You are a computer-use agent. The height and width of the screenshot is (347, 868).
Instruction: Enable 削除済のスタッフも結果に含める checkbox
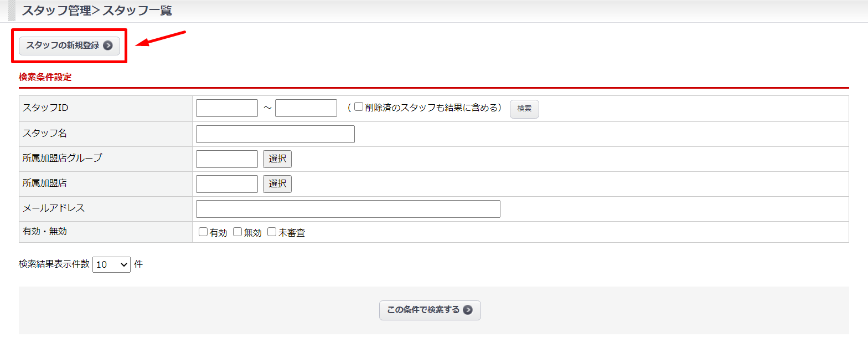coord(359,107)
